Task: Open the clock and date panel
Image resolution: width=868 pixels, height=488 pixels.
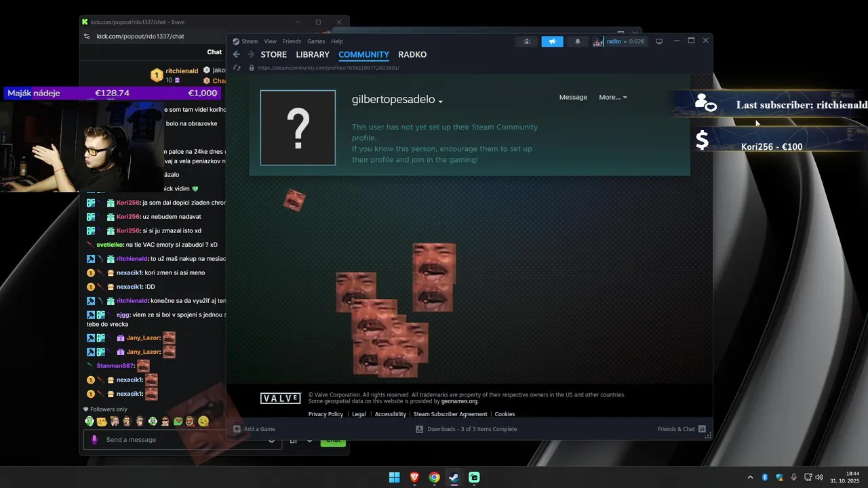Action: tap(845, 477)
